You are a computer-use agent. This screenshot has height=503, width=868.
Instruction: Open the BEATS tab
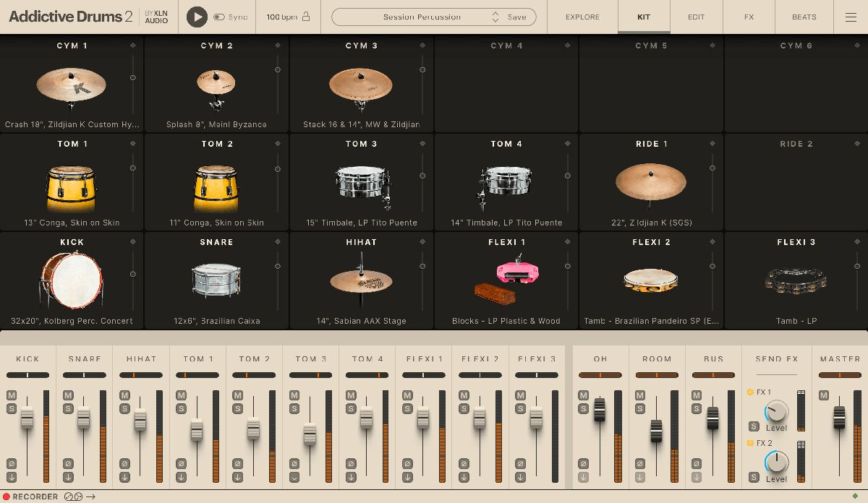click(804, 17)
